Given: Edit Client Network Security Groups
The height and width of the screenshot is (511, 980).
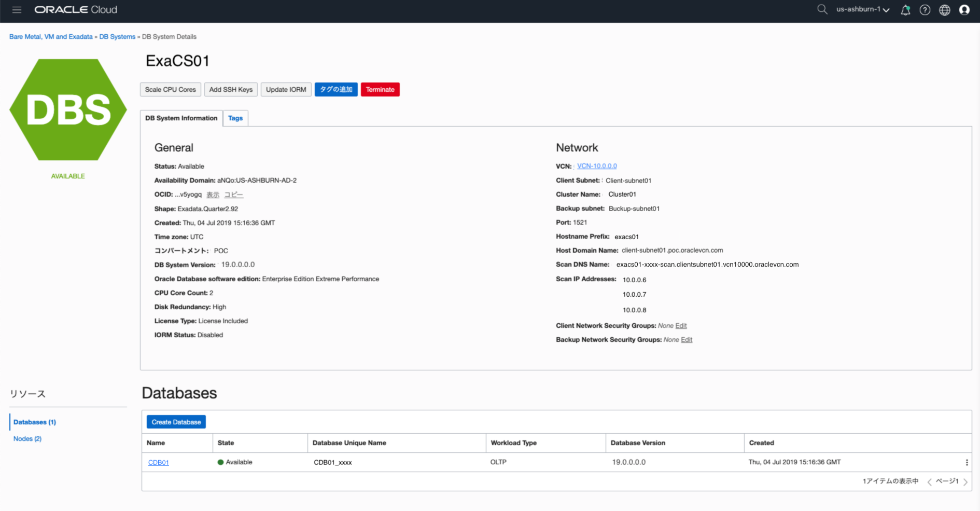Looking at the screenshot, I should (681, 326).
